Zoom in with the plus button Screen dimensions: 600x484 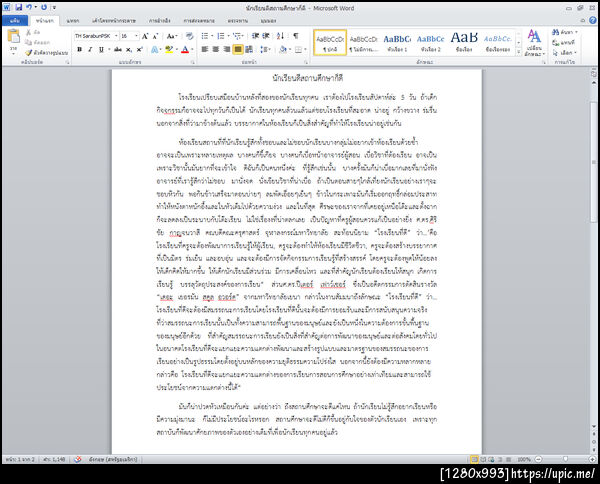click(x=592, y=459)
